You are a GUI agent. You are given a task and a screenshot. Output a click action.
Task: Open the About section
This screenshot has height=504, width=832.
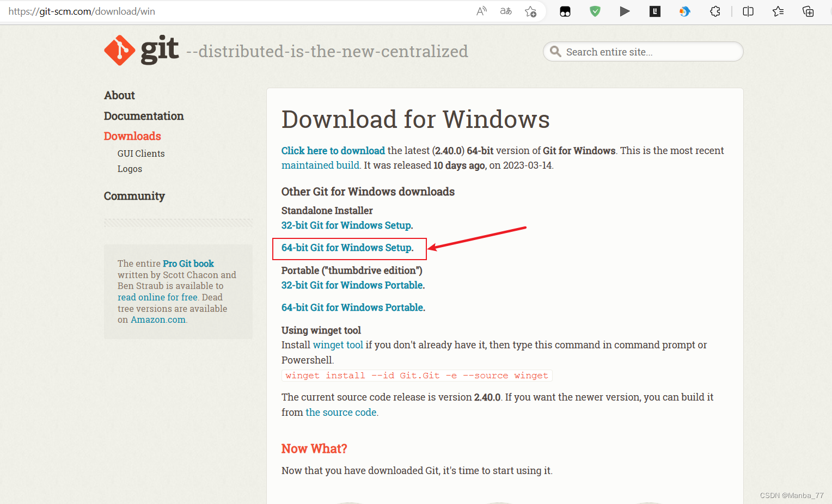click(x=119, y=95)
